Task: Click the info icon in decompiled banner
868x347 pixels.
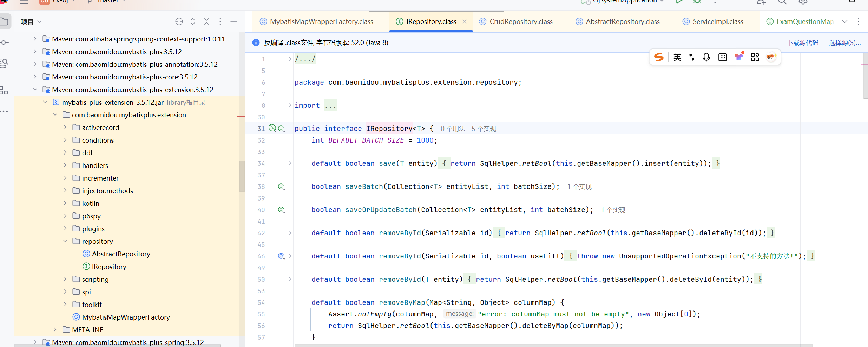Action: tap(256, 42)
